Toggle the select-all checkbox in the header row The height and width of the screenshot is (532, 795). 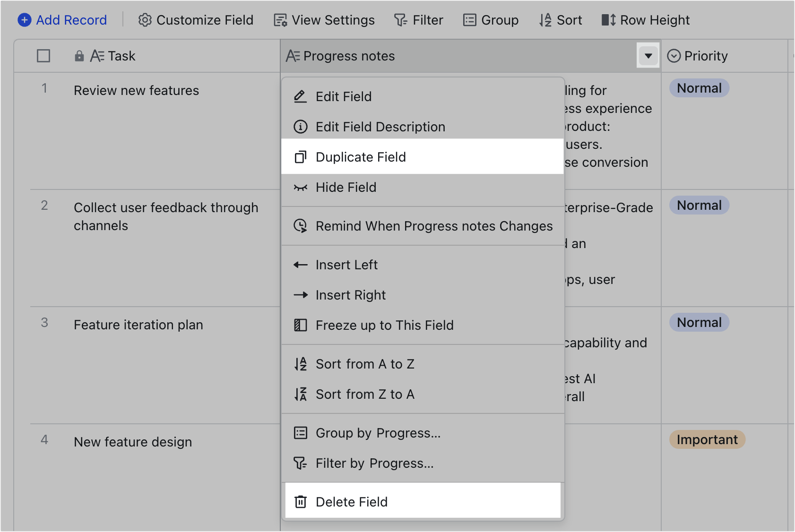tap(43, 55)
